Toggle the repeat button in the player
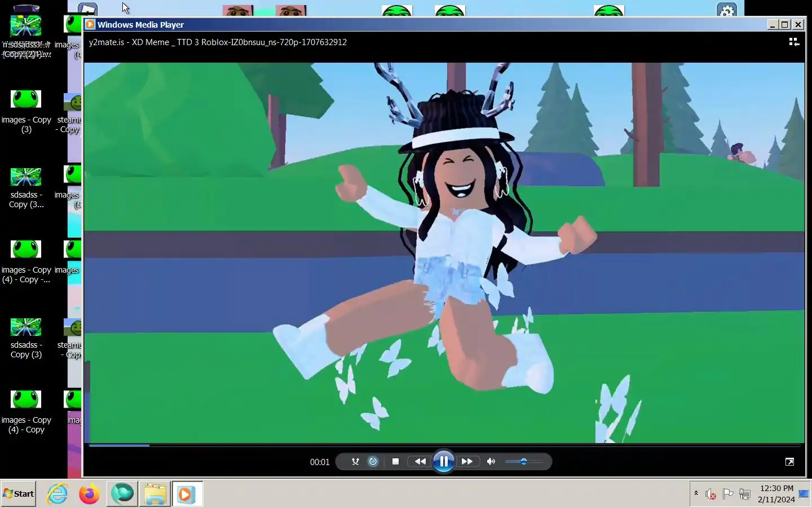 point(373,462)
